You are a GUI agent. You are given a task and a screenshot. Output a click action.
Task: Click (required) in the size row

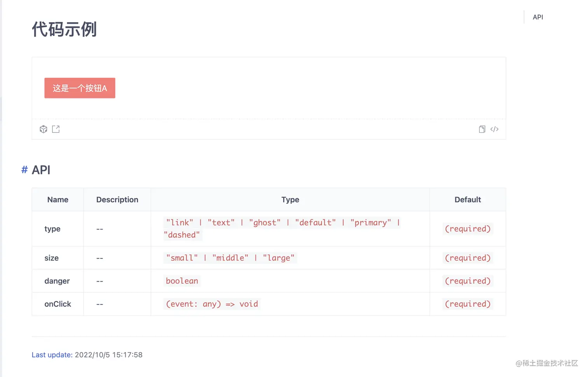click(x=468, y=258)
